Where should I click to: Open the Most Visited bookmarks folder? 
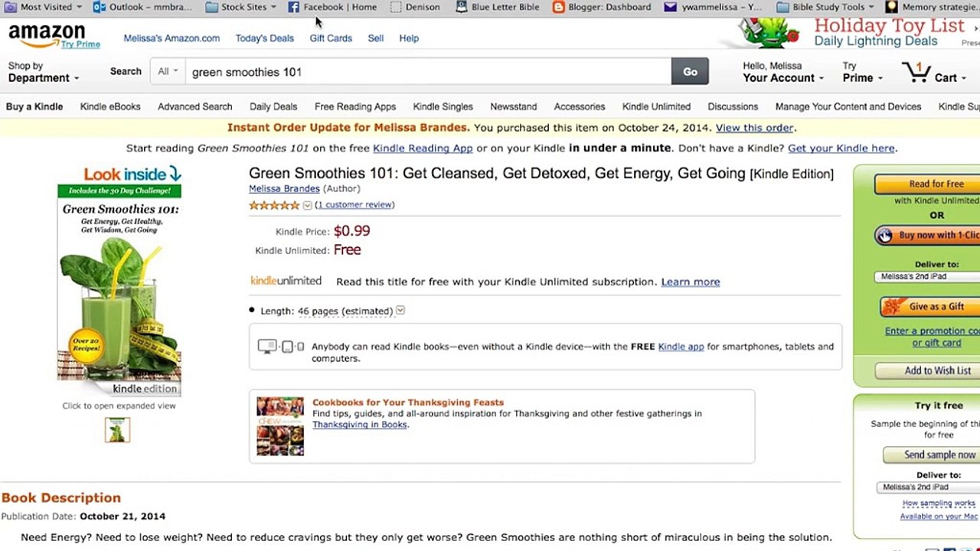tap(44, 7)
